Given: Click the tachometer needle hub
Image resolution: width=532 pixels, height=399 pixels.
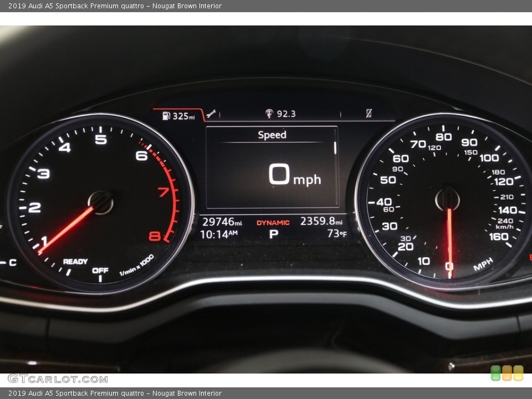Looking at the screenshot, I should 100,203.
